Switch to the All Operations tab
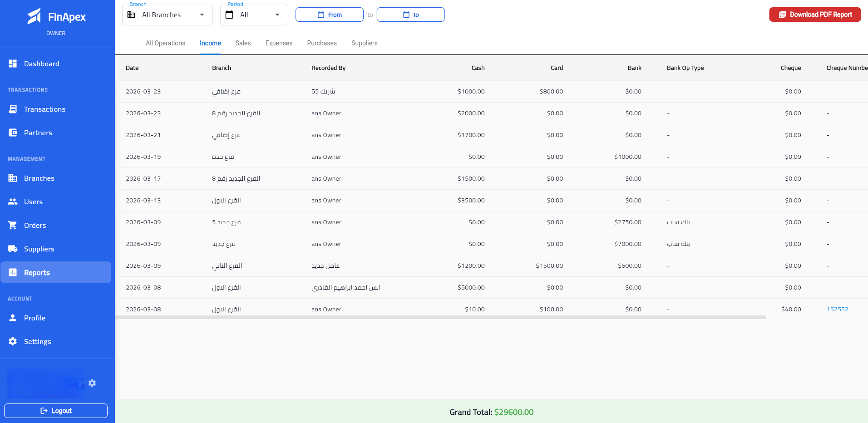 click(x=165, y=43)
